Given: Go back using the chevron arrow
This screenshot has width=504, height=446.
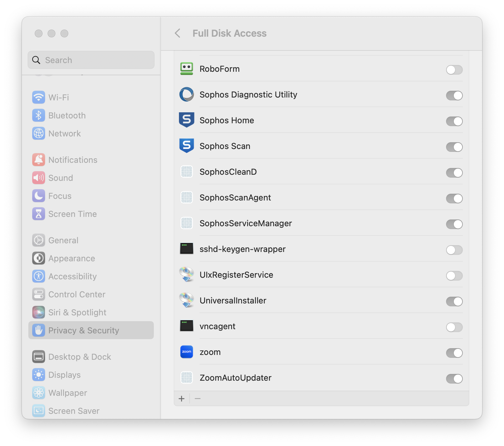Looking at the screenshot, I should point(178,33).
